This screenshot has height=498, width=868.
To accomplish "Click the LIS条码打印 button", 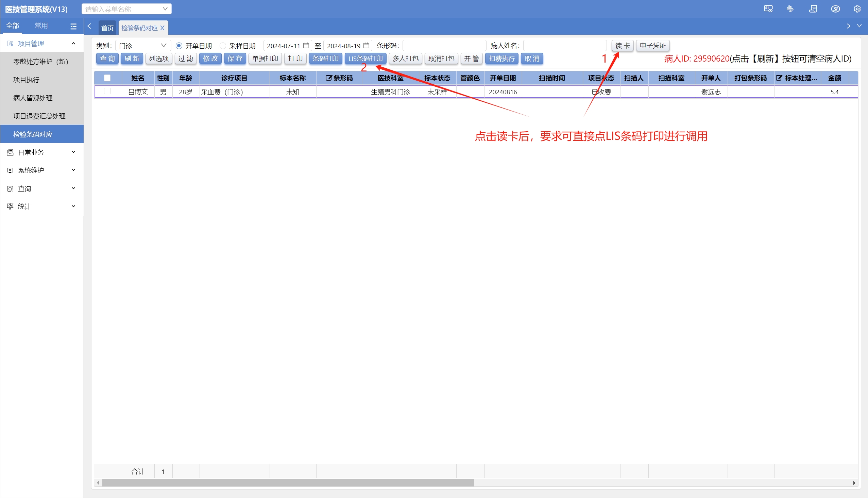I will 365,59.
